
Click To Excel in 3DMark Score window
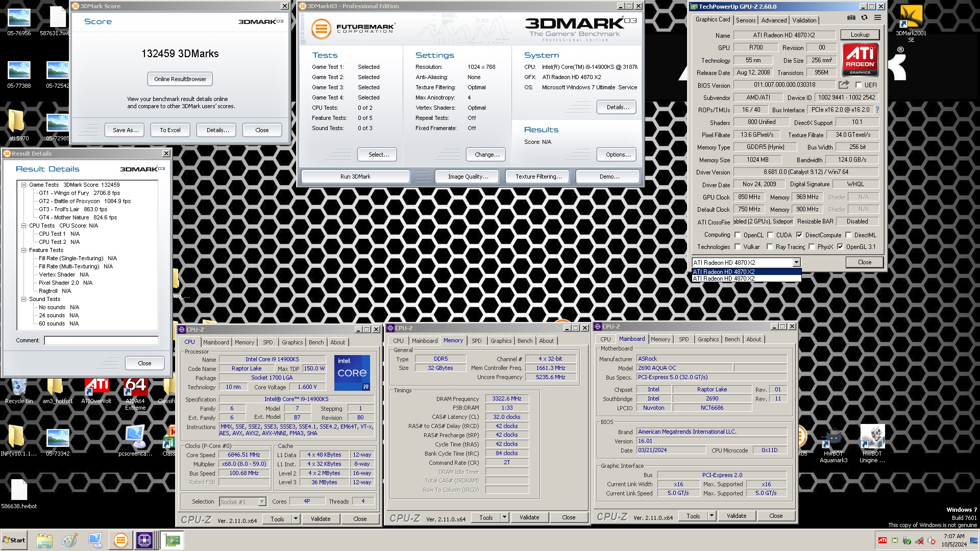(170, 130)
